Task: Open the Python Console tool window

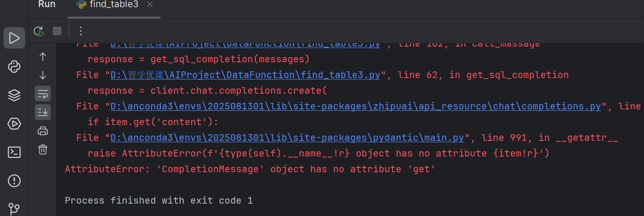Action: [14, 67]
